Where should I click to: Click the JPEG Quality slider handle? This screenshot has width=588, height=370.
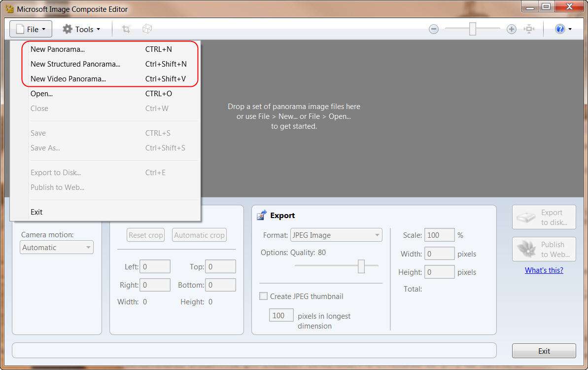click(x=361, y=266)
